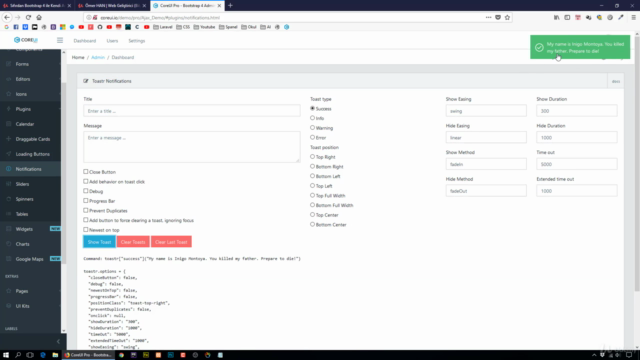Switch to the Ömer HAN browser tab
Image resolution: width=640 pixels, height=360 pixels.
pyautogui.click(x=111, y=6)
